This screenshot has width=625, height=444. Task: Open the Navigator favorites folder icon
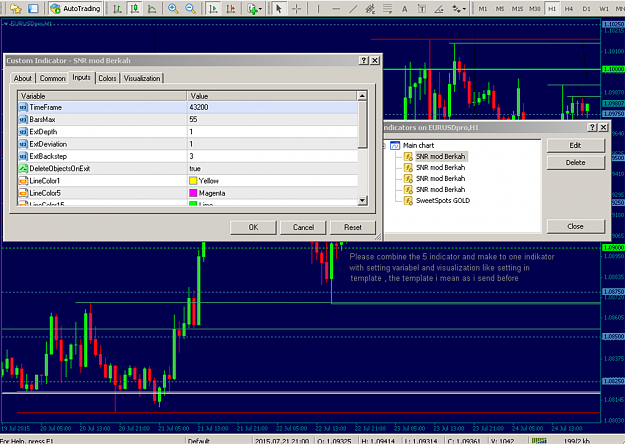[x=16, y=8]
